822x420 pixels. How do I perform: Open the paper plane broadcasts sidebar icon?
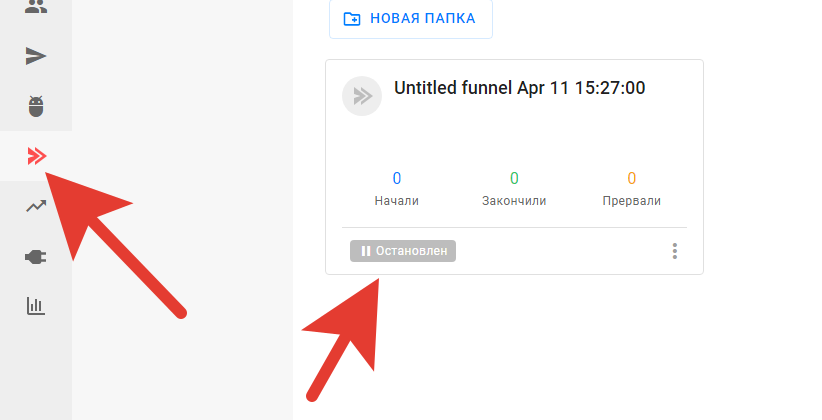coord(36,56)
